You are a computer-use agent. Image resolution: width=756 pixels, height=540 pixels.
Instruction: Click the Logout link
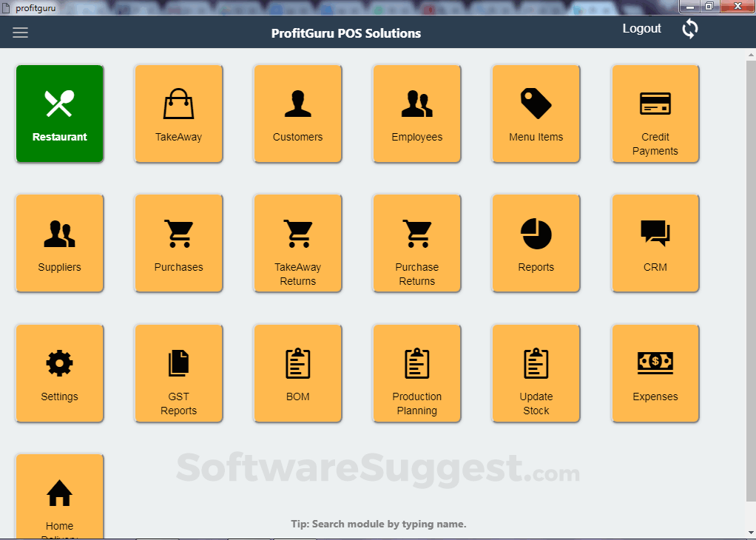pos(642,28)
